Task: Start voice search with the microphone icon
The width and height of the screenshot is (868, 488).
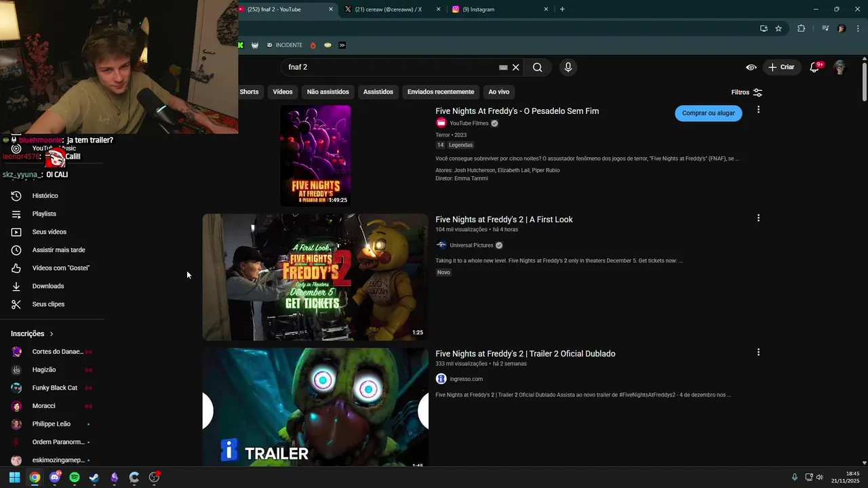Action: 568,67
